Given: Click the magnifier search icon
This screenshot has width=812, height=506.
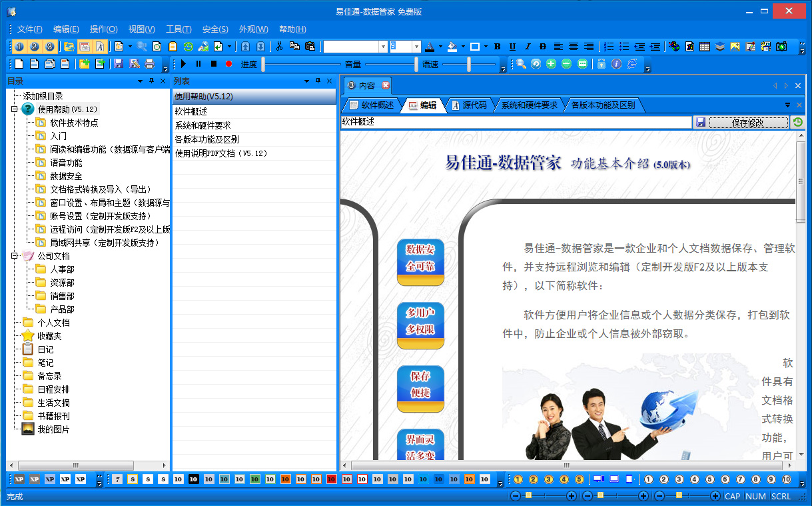Looking at the screenshot, I should tap(521, 64).
